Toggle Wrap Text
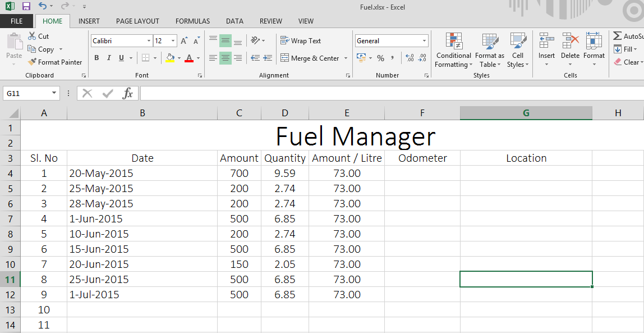 301,40
